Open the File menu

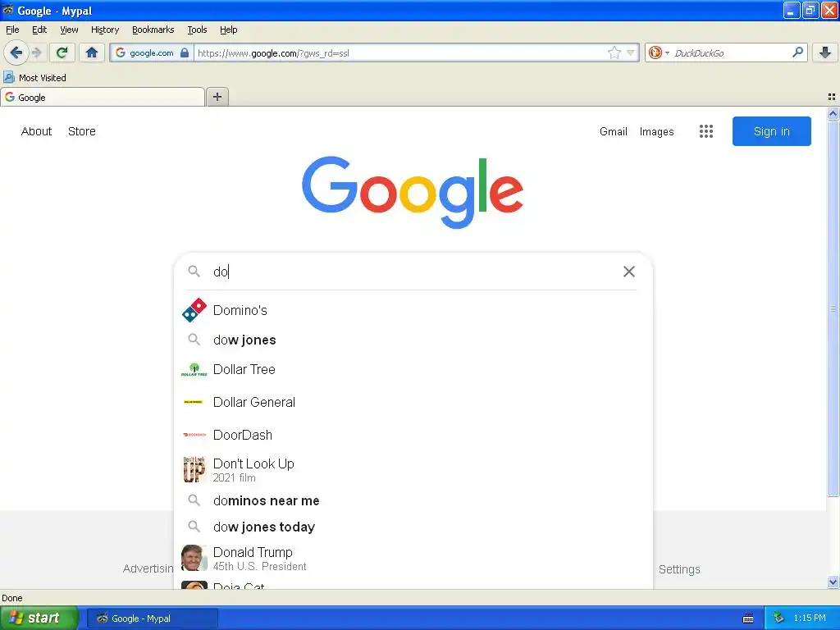tap(12, 30)
